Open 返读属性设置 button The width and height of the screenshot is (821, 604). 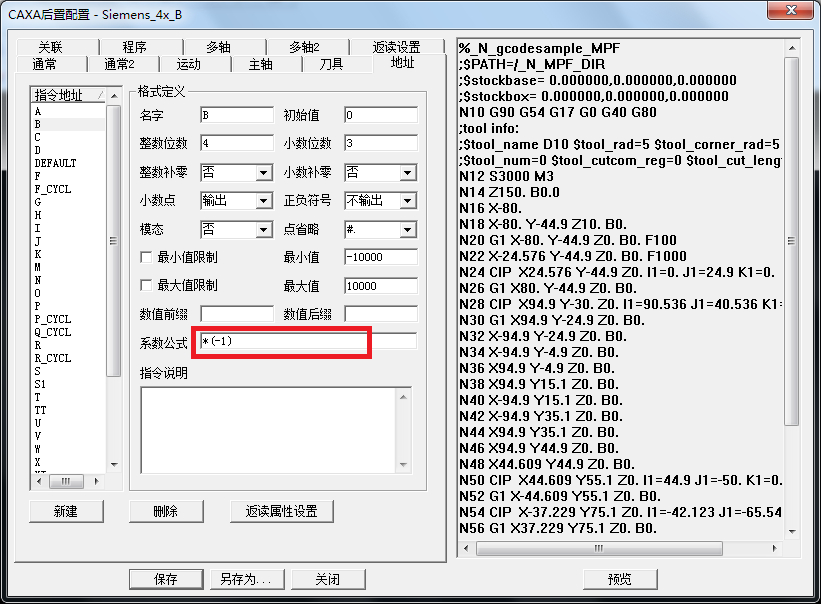point(282,511)
